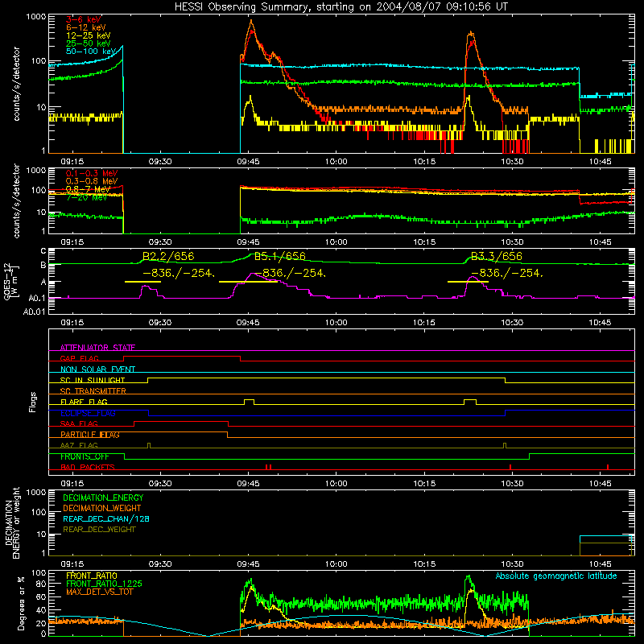This screenshot has width=644, height=644.
Task: Click the Absolute geomagnetic latitude label
Action: 556,576
